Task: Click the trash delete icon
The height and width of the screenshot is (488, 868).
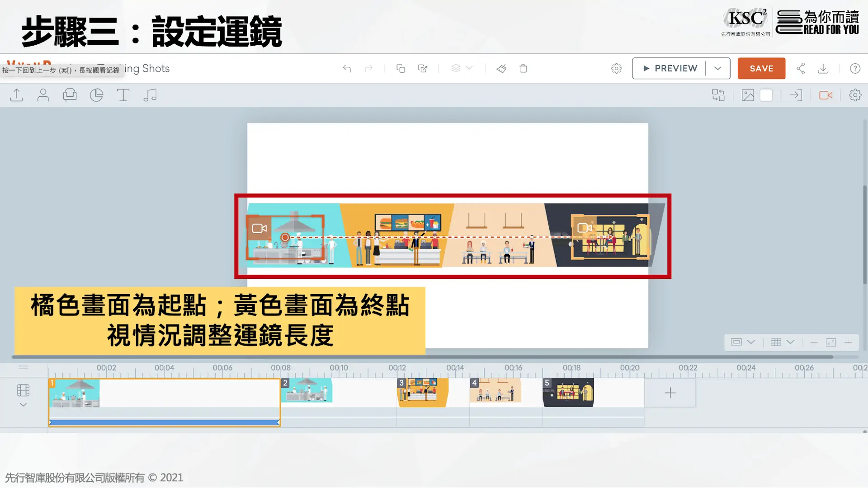Action: point(523,68)
